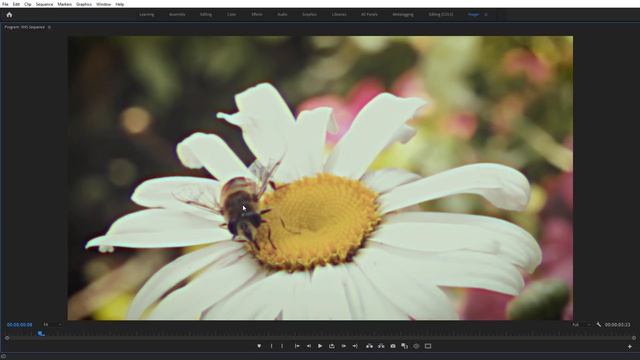Switch to the All Panels workspace

pos(369,15)
